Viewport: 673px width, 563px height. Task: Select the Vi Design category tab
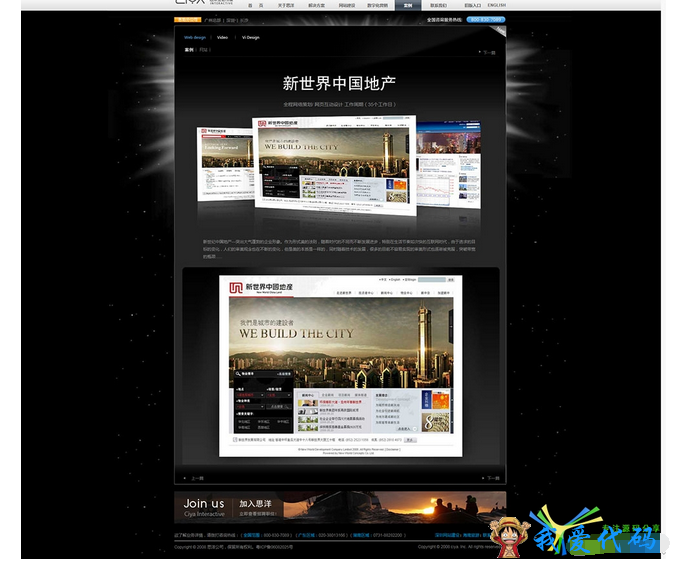click(x=251, y=37)
